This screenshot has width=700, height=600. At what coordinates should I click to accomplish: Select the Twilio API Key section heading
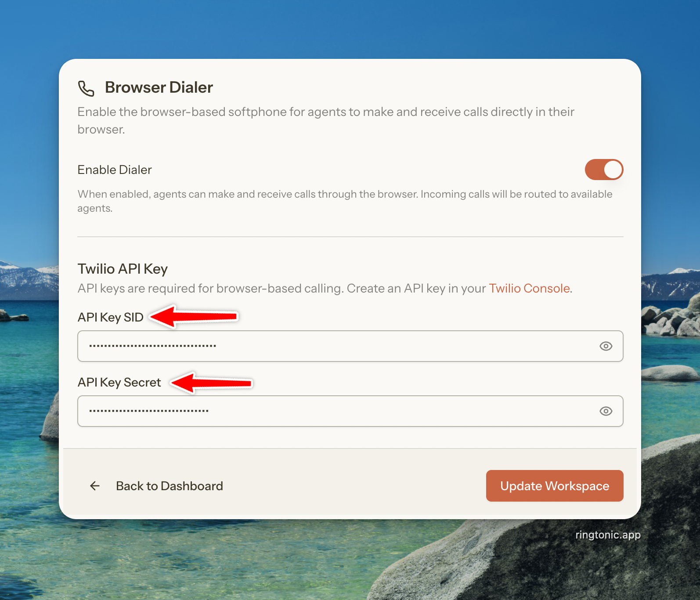[123, 269]
